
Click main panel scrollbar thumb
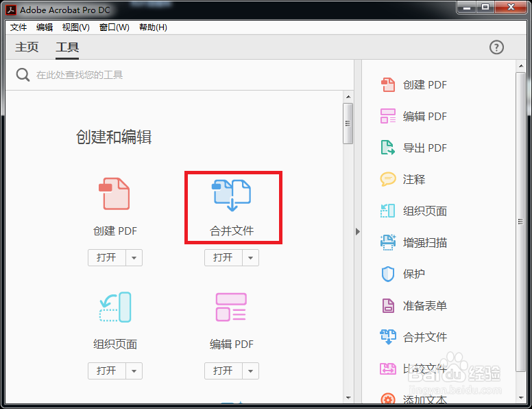348,124
